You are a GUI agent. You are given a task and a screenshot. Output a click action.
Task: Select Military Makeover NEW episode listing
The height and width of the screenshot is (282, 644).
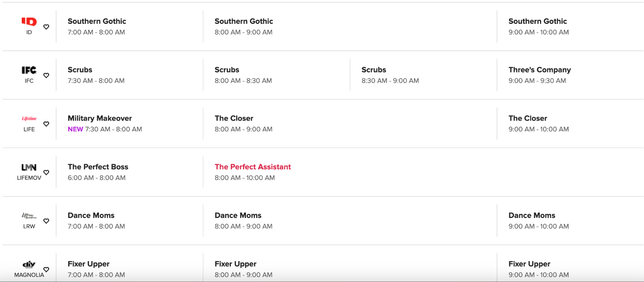(100, 118)
